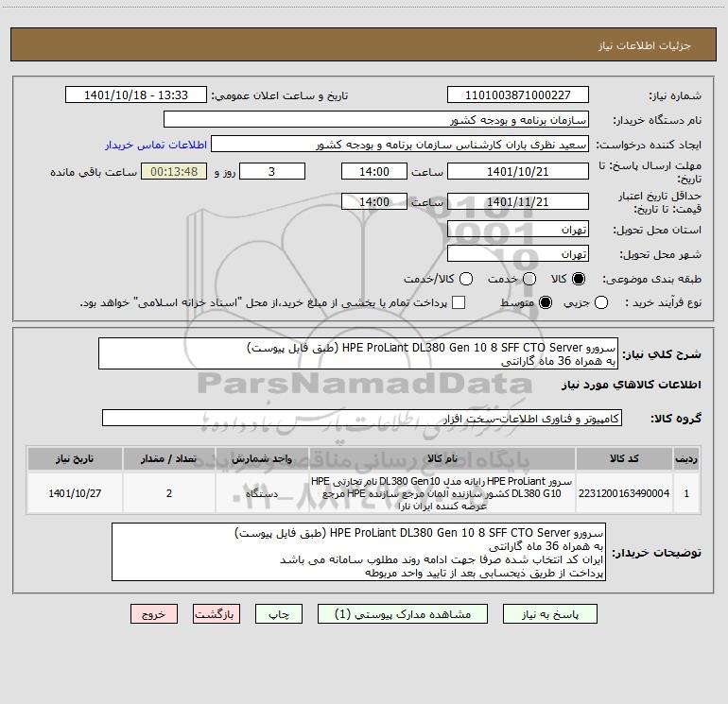
Task: Click the response deadline date 1401/10/21
Action: click(518, 171)
